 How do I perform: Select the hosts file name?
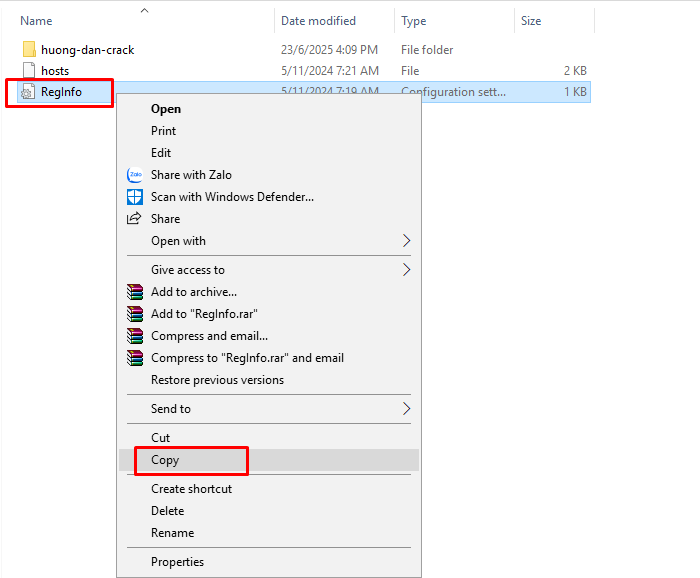point(55,71)
